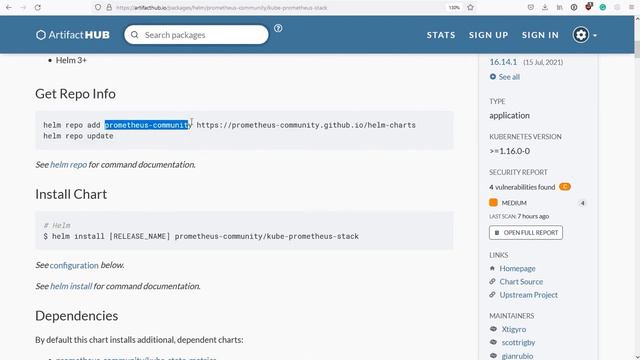
Task: Follow the helm install documentation link
Action: click(71, 286)
